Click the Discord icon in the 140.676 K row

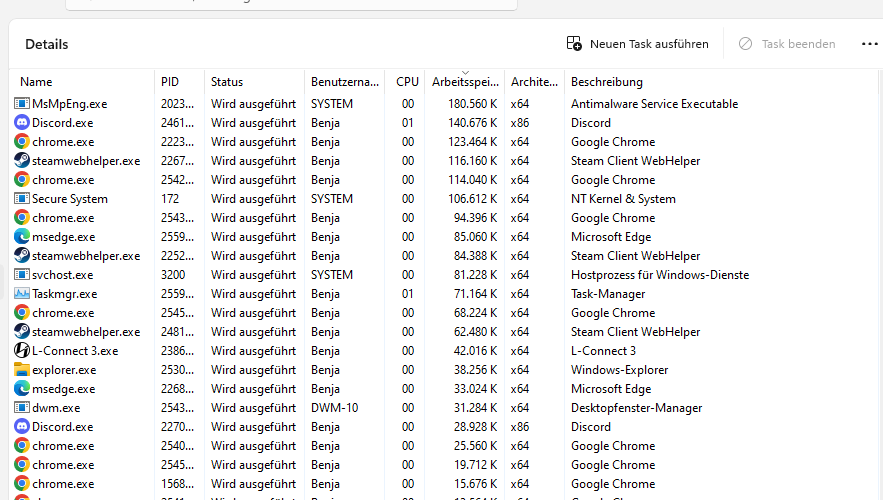(21, 123)
